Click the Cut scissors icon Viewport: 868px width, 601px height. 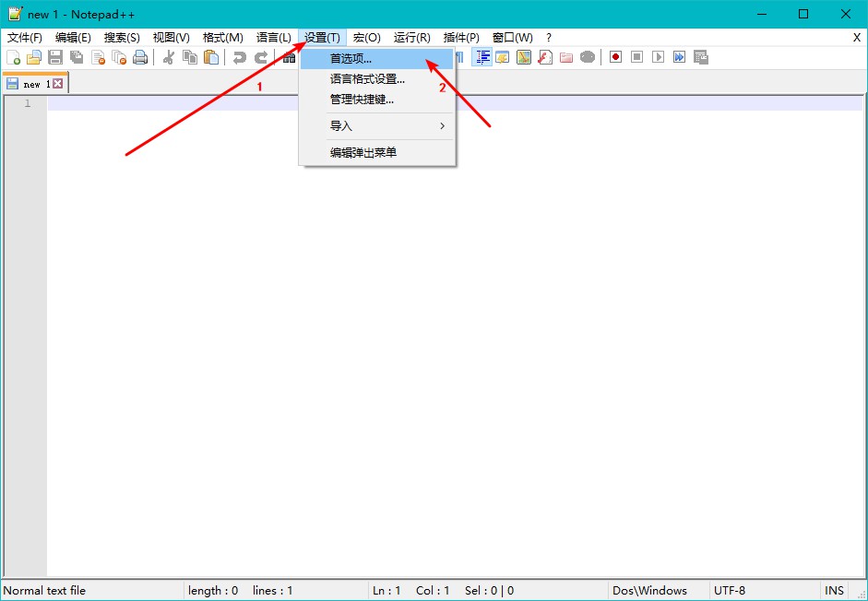[168, 57]
